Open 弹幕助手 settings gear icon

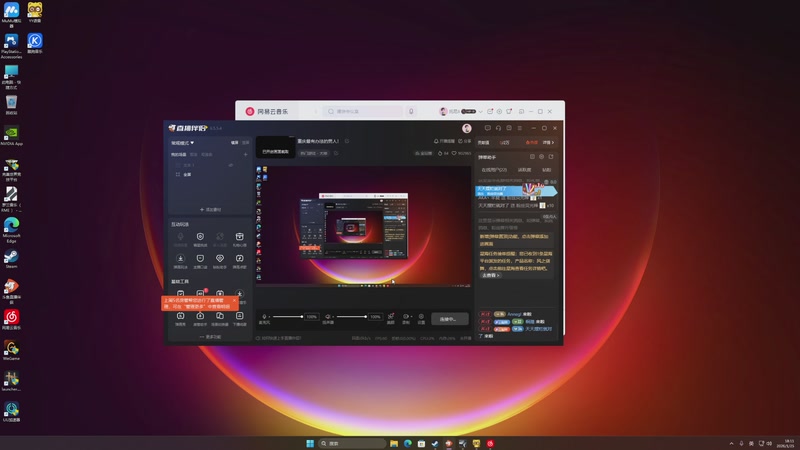(542, 157)
